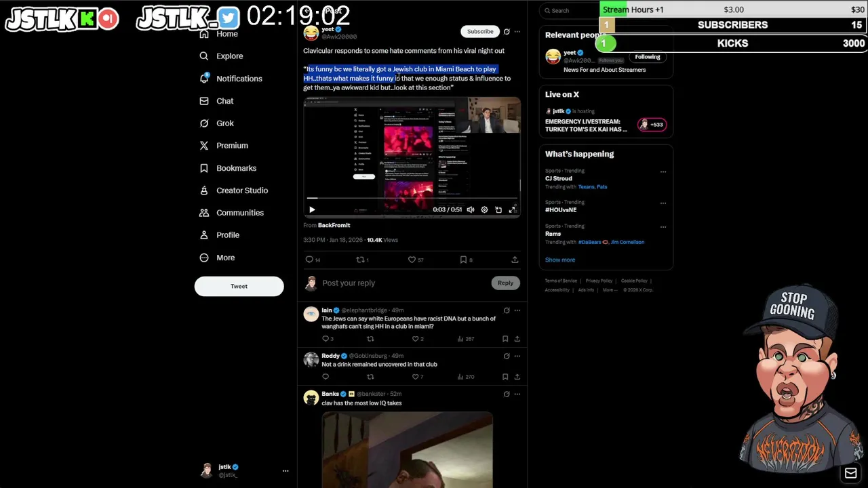
Task: Click the Creator Studio icon
Action: [204, 190]
